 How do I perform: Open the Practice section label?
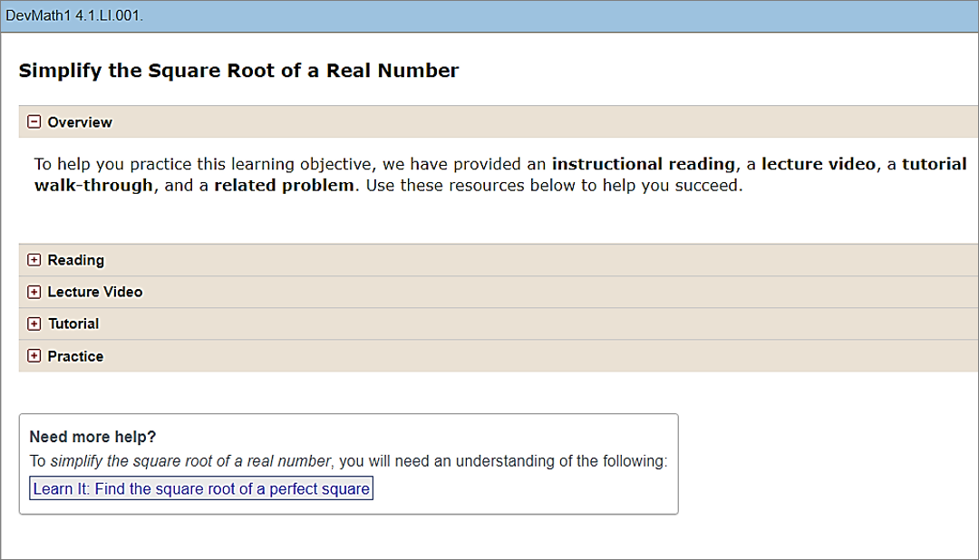[75, 356]
